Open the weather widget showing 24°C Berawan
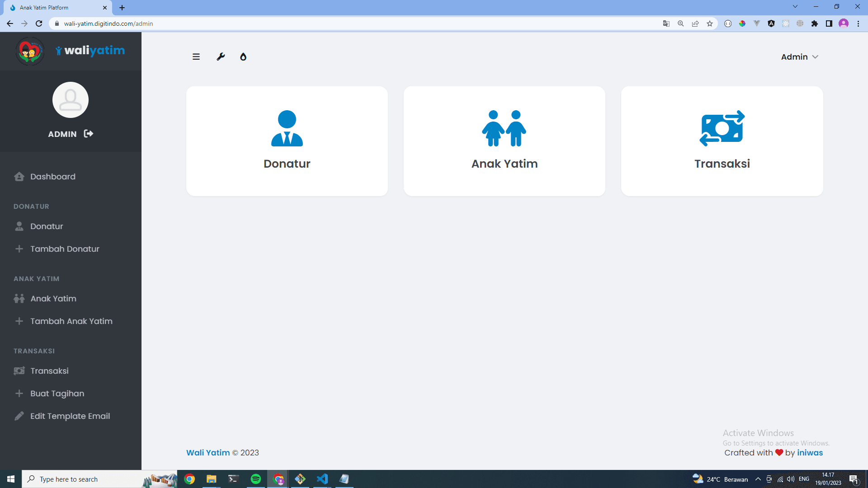The width and height of the screenshot is (868, 488). point(720,479)
